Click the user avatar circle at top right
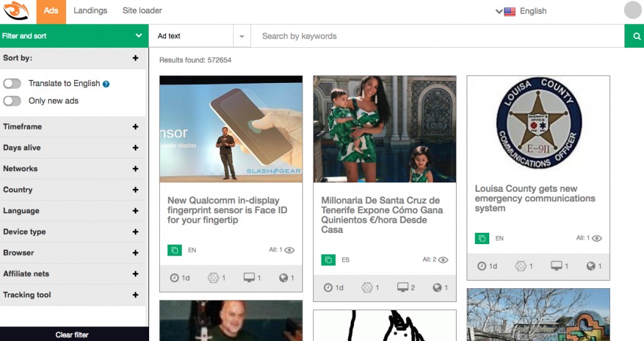This screenshot has height=341, width=644. pyautogui.click(x=632, y=11)
